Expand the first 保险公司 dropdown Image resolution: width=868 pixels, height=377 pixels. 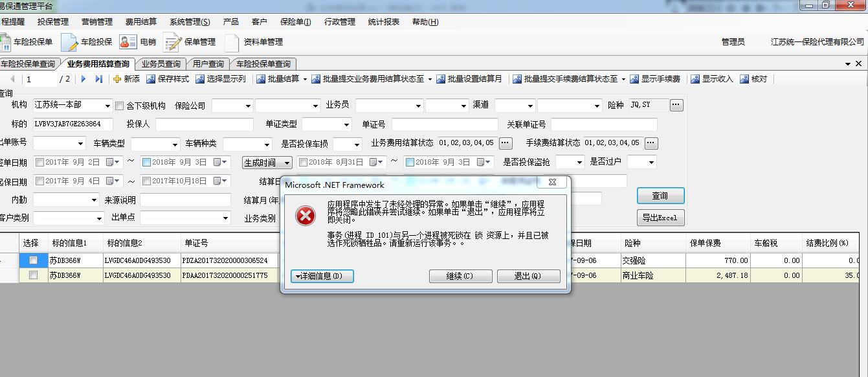click(248, 106)
